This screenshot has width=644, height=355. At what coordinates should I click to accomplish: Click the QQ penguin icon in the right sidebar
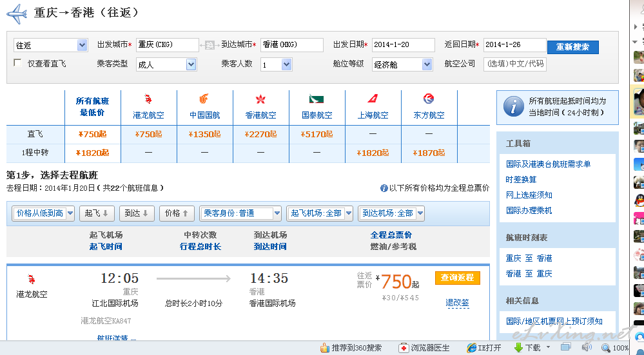point(639,200)
